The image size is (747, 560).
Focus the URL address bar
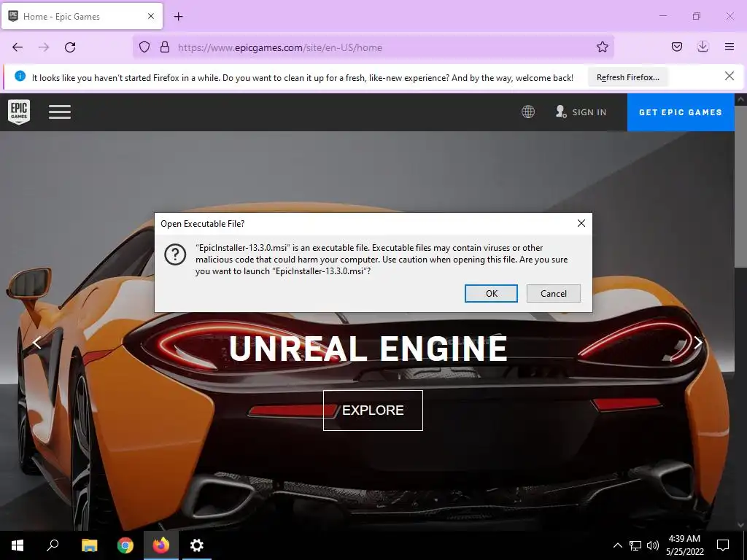tap(373, 47)
